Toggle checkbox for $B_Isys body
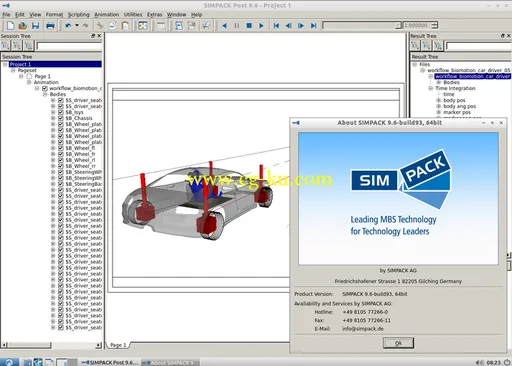Image resolution: width=512 pixels, height=366 pixels. 61,112
